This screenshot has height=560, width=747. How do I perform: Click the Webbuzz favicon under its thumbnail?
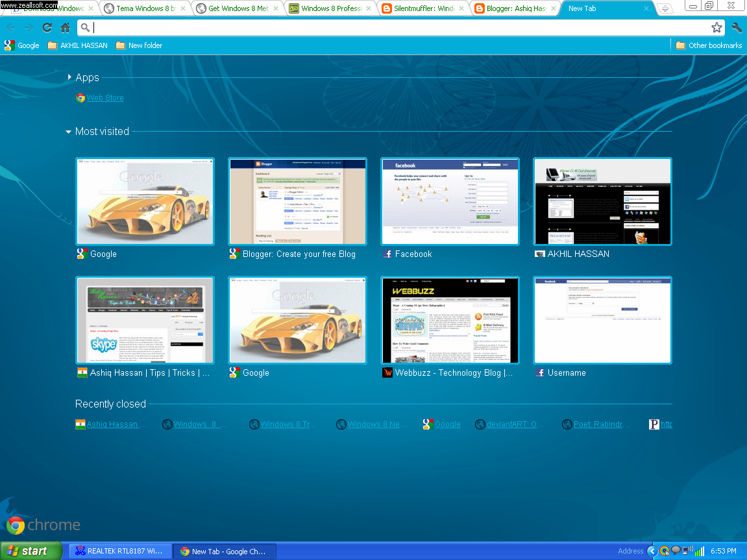tap(387, 372)
